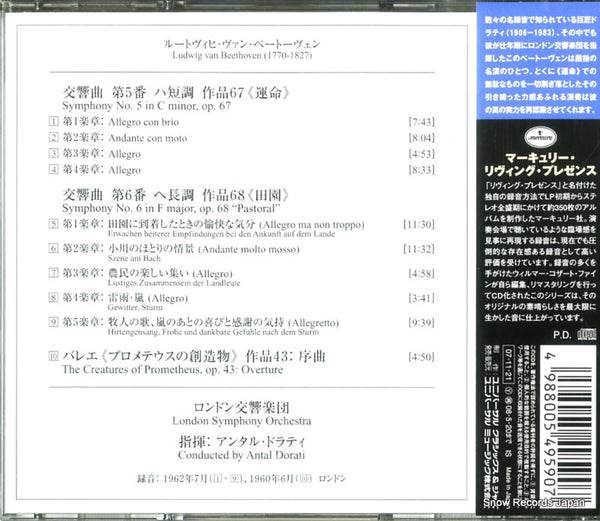Click the duration [3:41]
This screenshot has height=521, width=600.
(422, 298)
